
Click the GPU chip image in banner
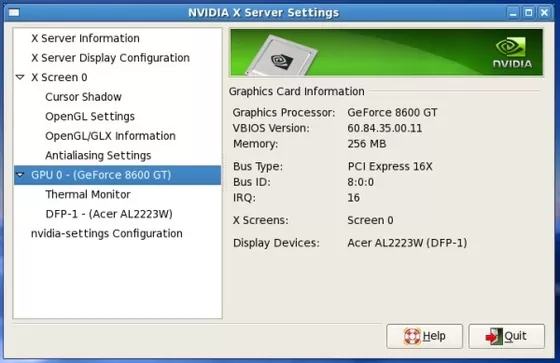click(282, 56)
